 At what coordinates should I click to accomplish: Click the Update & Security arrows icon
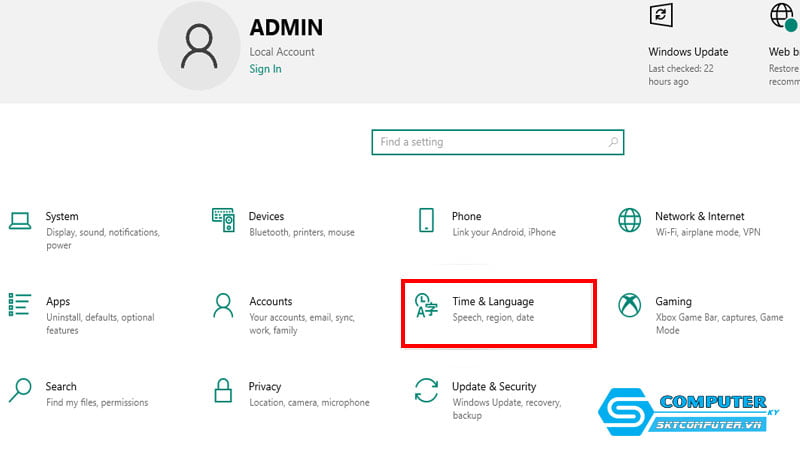tap(426, 390)
